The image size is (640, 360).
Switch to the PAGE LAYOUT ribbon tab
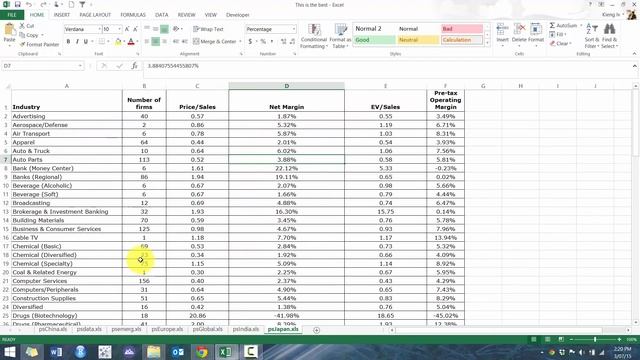[95, 15]
